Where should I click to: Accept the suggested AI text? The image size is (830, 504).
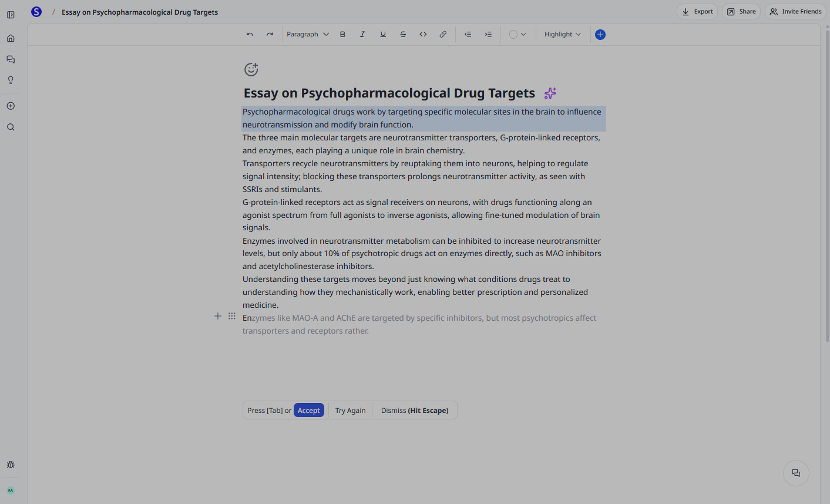[308, 410]
